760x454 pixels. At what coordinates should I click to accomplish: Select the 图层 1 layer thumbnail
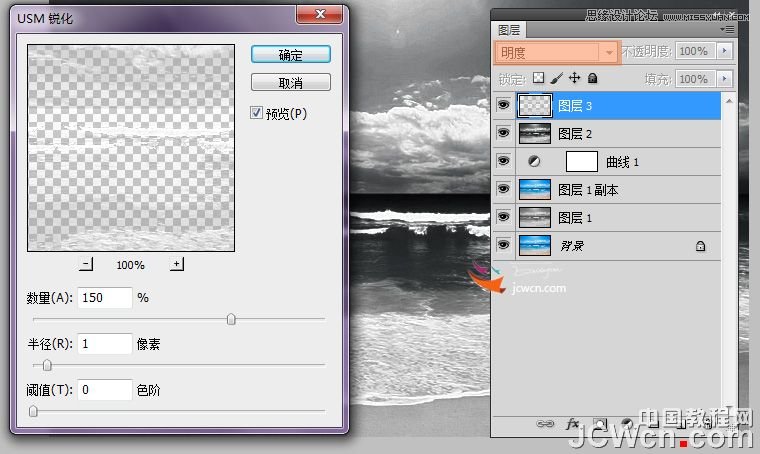tap(535, 218)
